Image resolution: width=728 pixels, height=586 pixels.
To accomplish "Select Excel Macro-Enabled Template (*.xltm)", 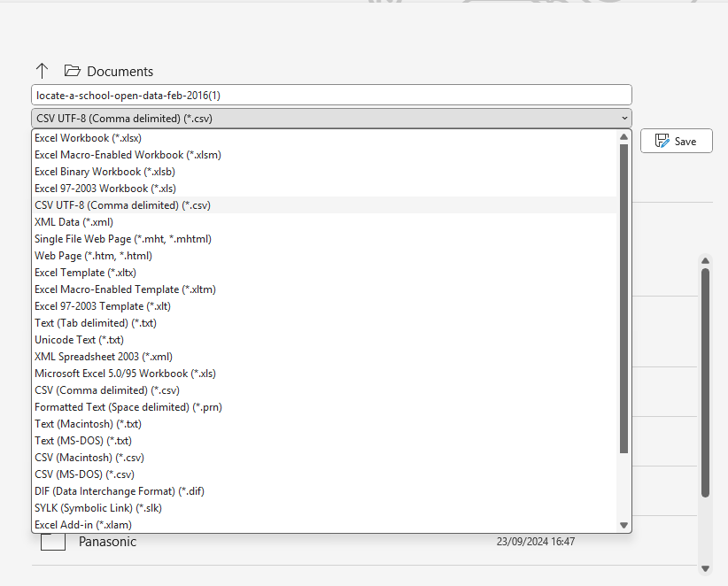I will click(x=325, y=289).
